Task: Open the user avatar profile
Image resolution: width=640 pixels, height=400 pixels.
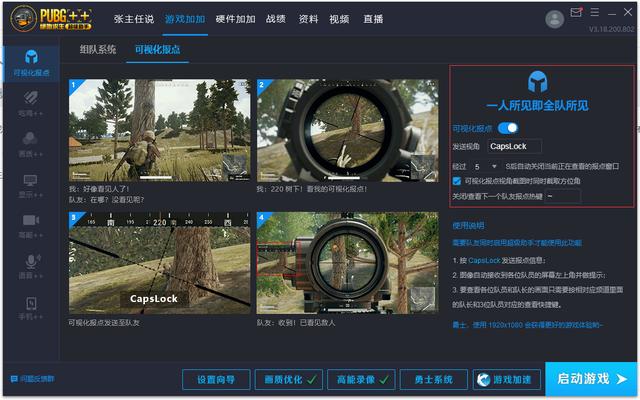Action: tap(555, 19)
